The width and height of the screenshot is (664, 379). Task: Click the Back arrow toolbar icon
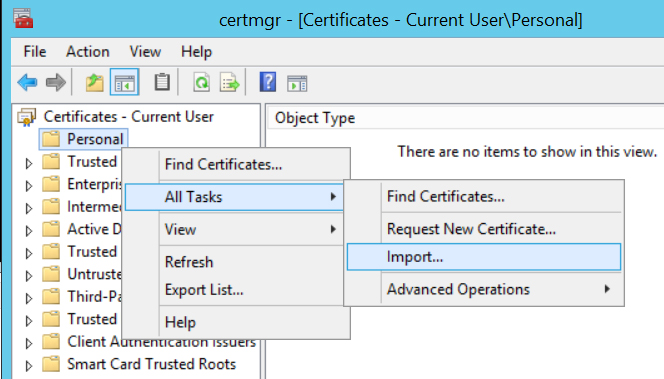click(x=28, y=82)
